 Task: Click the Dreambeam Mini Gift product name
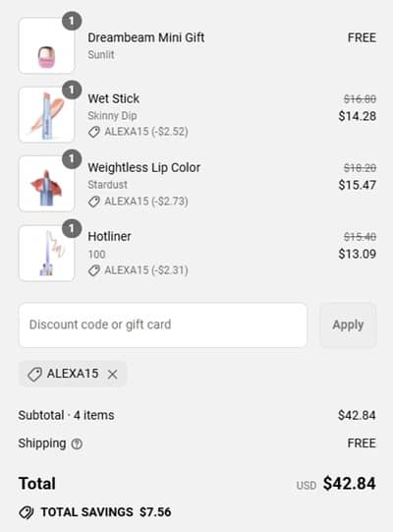click(x=146, y=37)
